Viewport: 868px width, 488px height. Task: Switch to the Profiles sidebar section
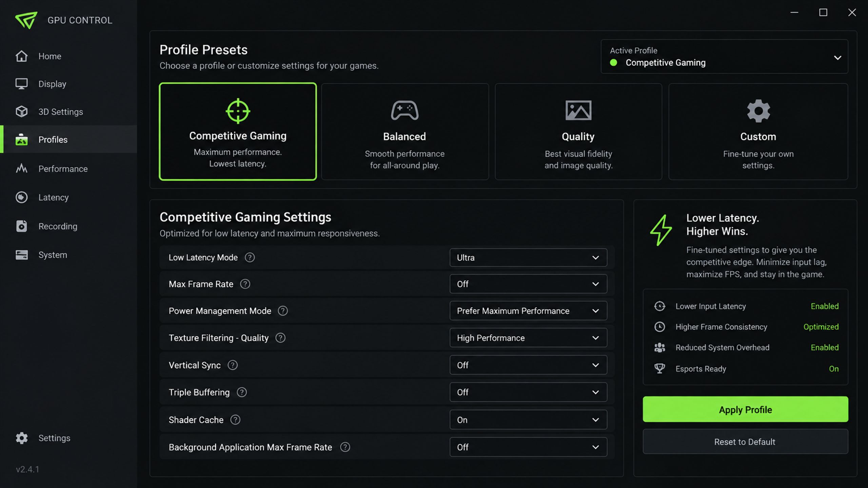tap(68, 139)
